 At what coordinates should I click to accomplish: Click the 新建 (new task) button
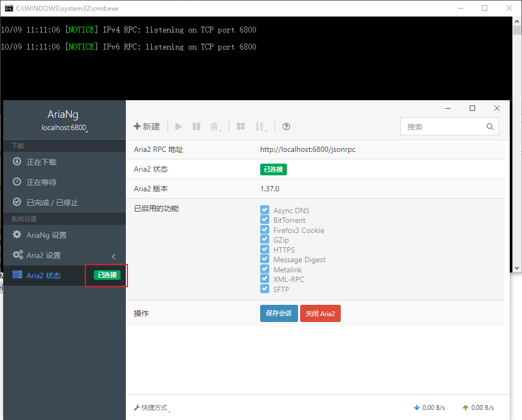pos(147,126)
